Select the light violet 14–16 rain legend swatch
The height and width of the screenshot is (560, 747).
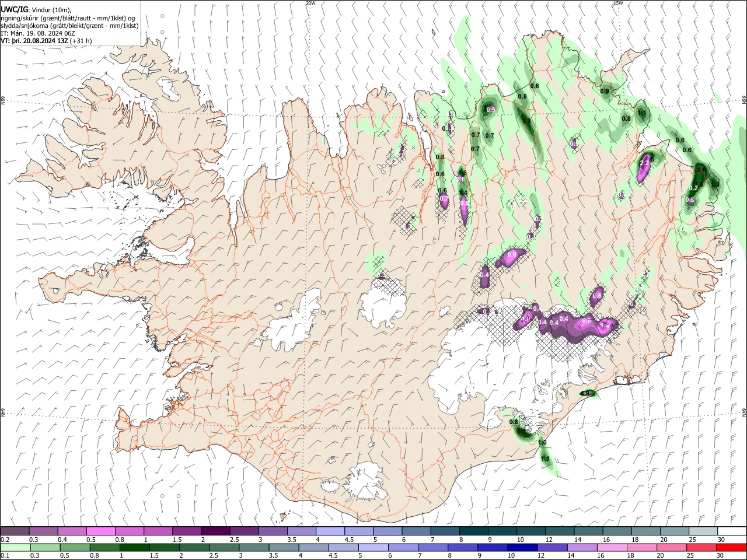(x=581, y=547)
